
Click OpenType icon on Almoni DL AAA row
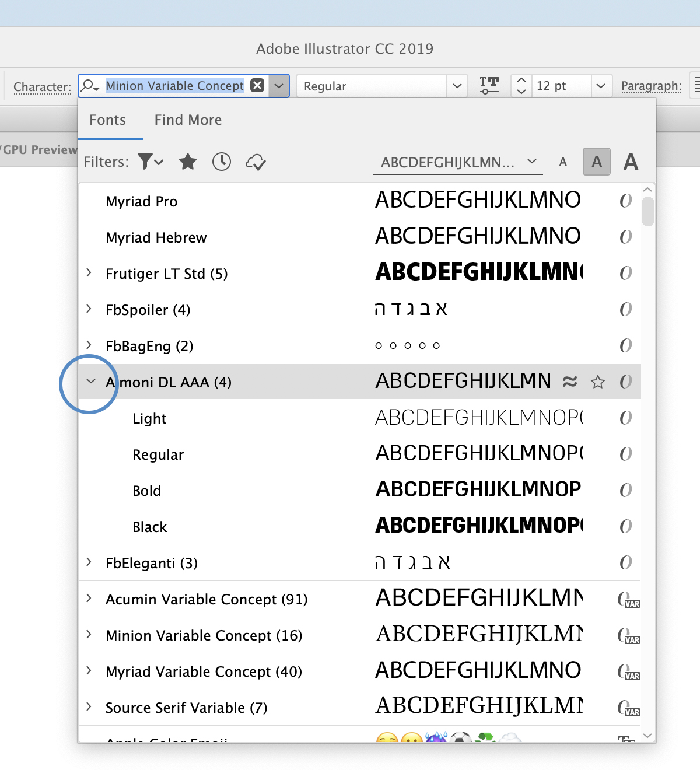(625, 381)
